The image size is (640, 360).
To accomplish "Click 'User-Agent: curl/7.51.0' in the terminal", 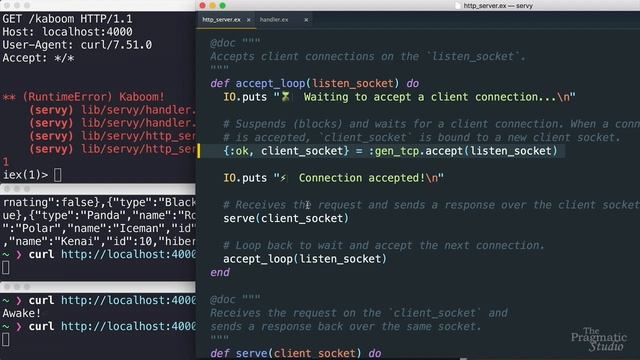I will click(77, 45).
